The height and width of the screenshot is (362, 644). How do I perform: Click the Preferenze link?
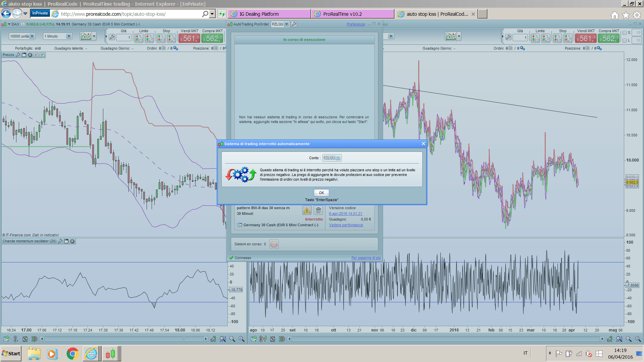coord(356,24)
